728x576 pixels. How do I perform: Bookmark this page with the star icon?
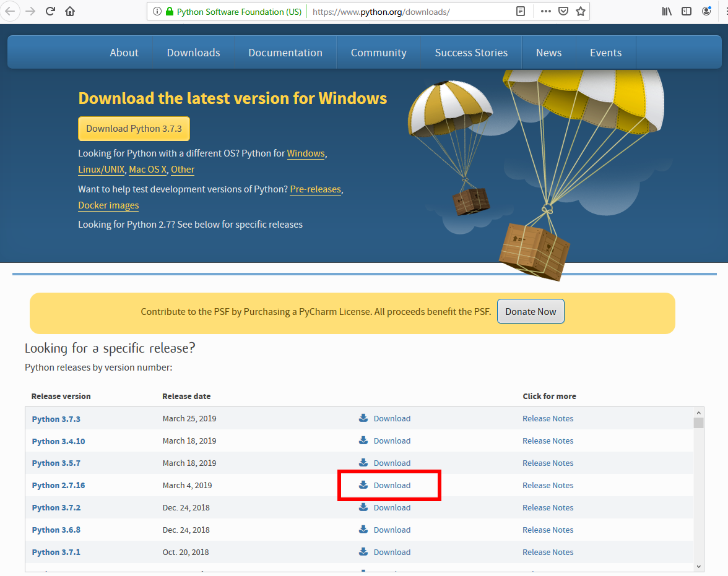(x=581, y=12)
